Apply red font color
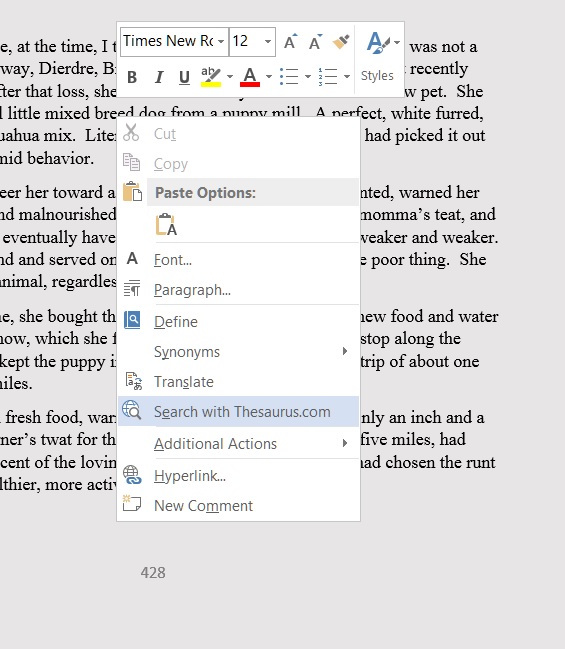Screen dimensions: 565x649 pyautogui.click(x=250, y=77)
